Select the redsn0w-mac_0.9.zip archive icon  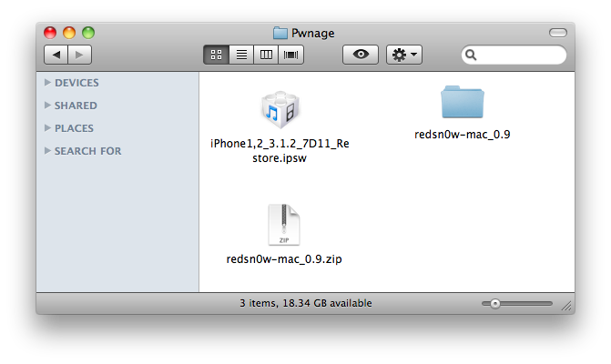tap(284, 225)
